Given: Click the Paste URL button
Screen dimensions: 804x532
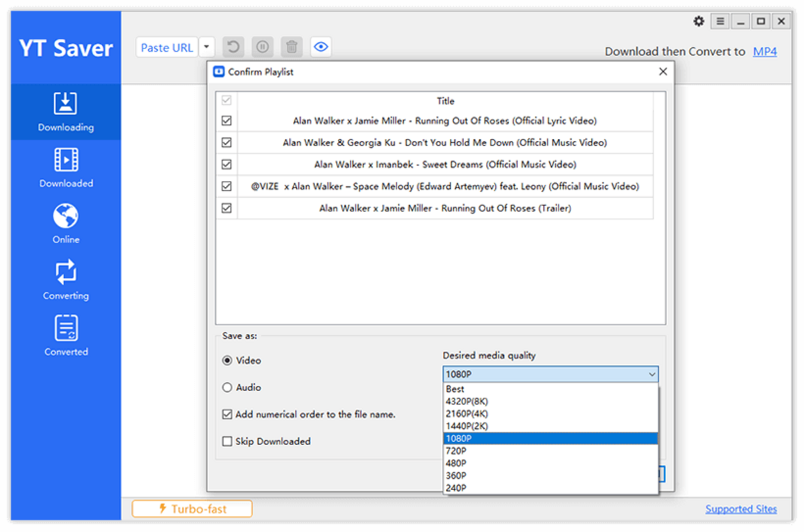Looking at the screenshot, I should (x=166, y=48).
